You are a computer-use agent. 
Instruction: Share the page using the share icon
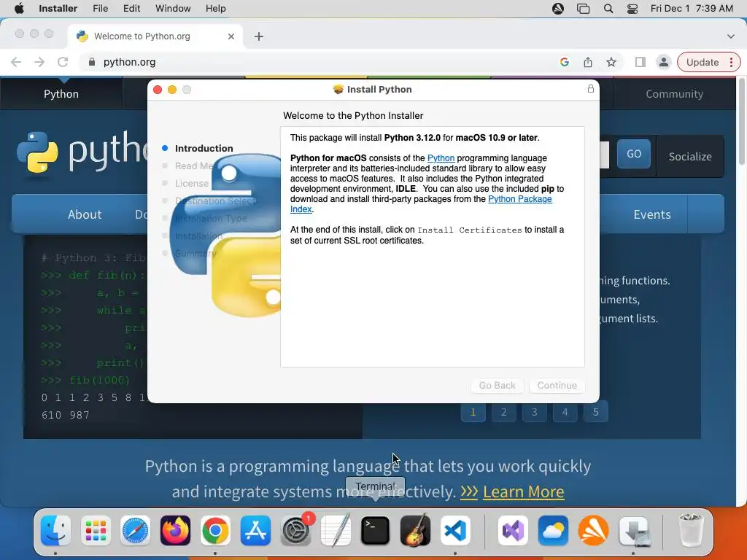click(588, 62)
